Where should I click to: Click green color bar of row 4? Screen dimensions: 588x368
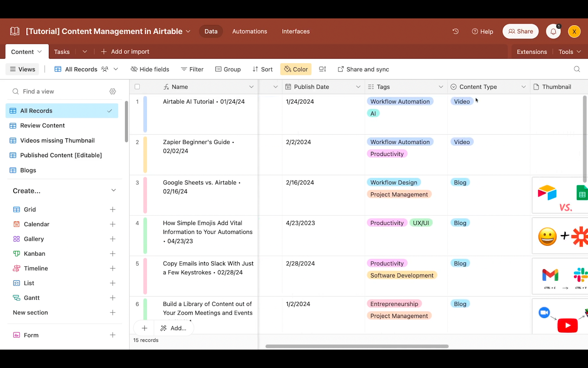[x=145, y=236]
